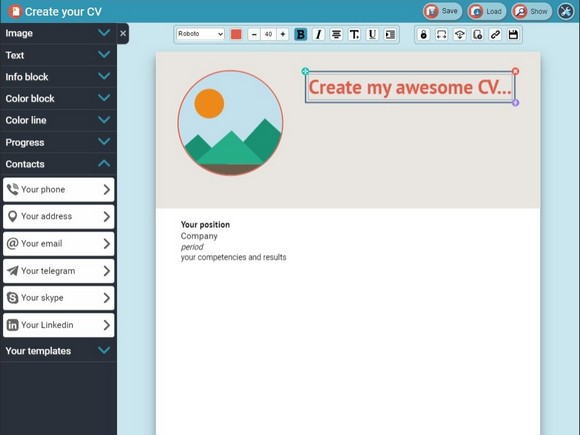The width and height of the screenshot is (580, 435).
Task: Toggle bold formatting
Action: (x=300, y=34)
